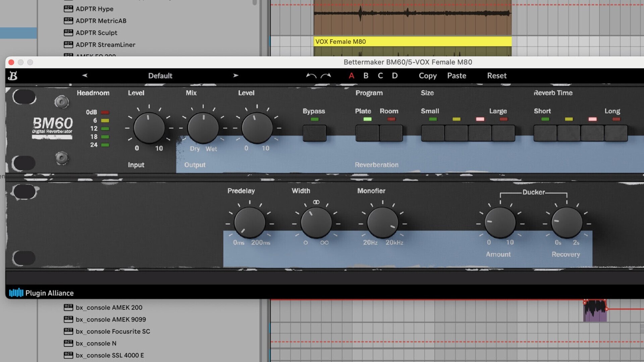Select bx_console AMEK 200 in list
Image resolution: width=644 pixels, height=362 pixels.
[109, 307]
